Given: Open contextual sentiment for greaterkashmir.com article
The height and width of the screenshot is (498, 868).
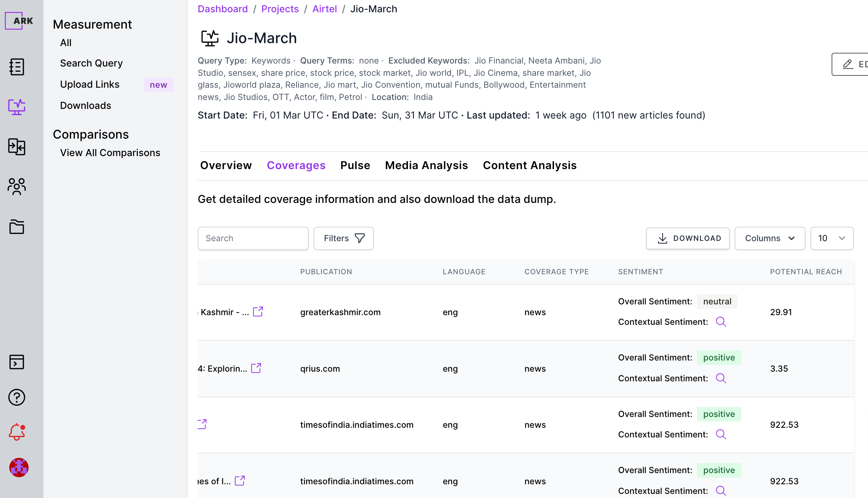Looking at the screenshot, I should coord(721,322).
